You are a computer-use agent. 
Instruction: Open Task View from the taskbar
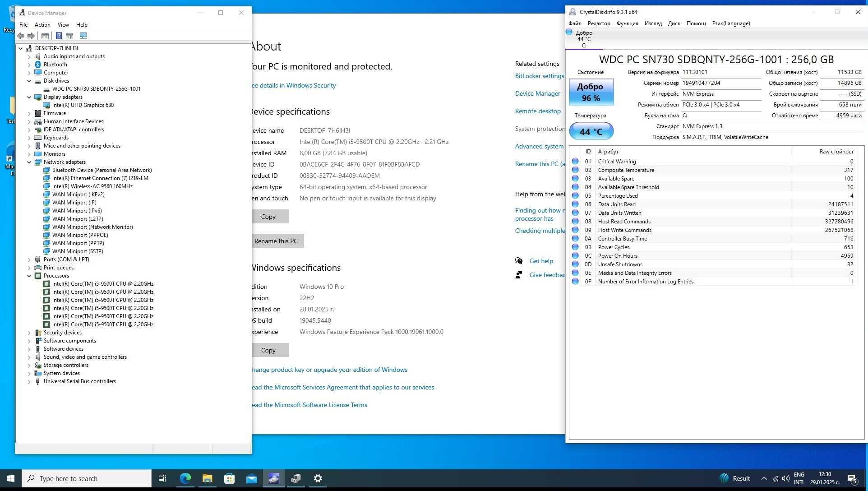pyautogui.click(x=162, y=478)
